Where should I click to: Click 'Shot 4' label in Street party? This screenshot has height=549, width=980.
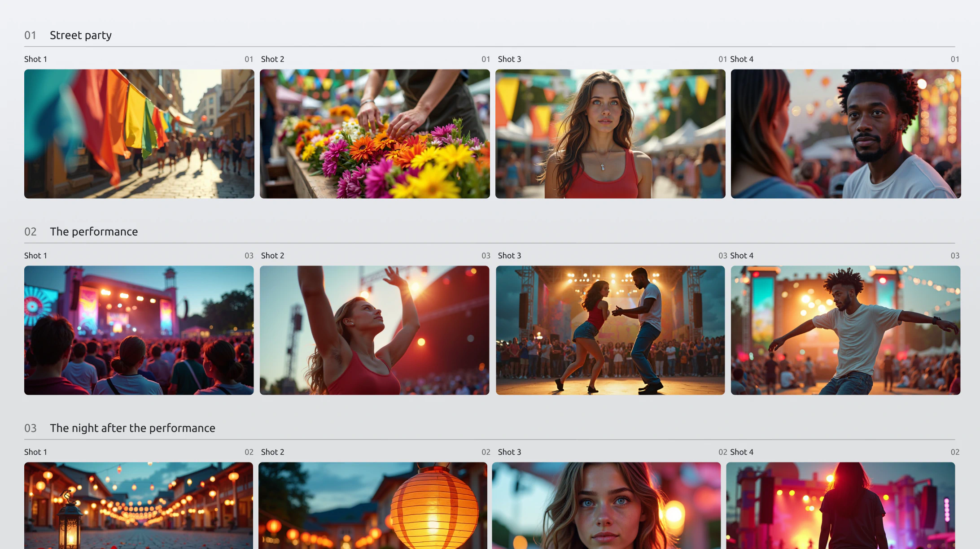[x=742, y=59]
